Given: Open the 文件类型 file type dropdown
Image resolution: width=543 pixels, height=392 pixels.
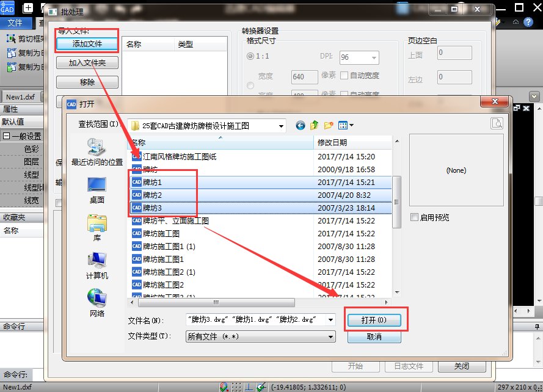Looking at the screenshot, I should pos(329,336).
